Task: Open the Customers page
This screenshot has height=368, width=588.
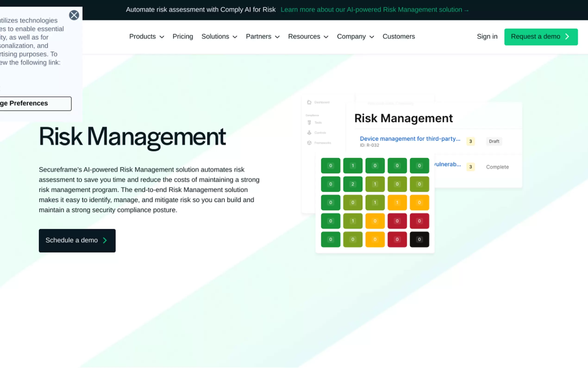Action: point(399,37)
